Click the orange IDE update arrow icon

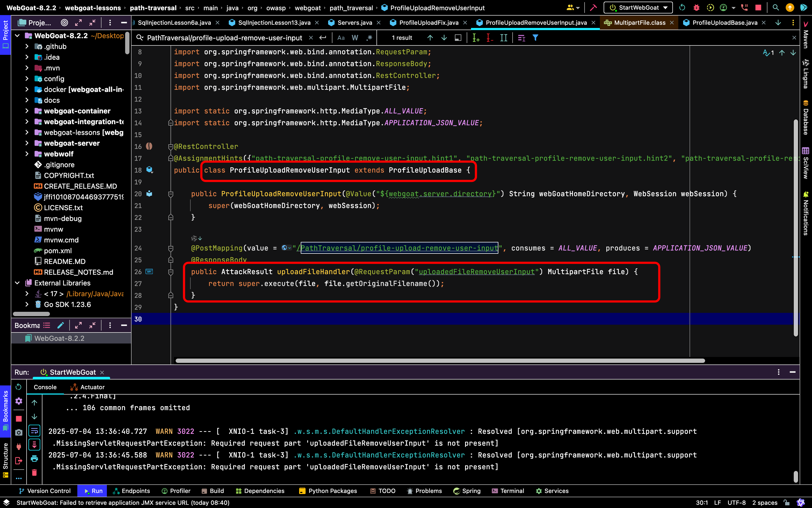(x=790, y=8)
